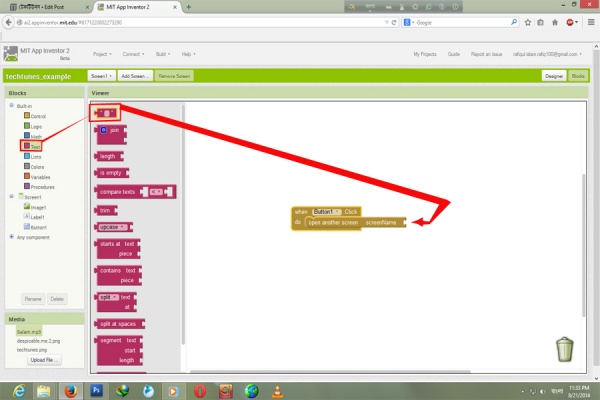Open the account email dropdown

tap(547, 54)
